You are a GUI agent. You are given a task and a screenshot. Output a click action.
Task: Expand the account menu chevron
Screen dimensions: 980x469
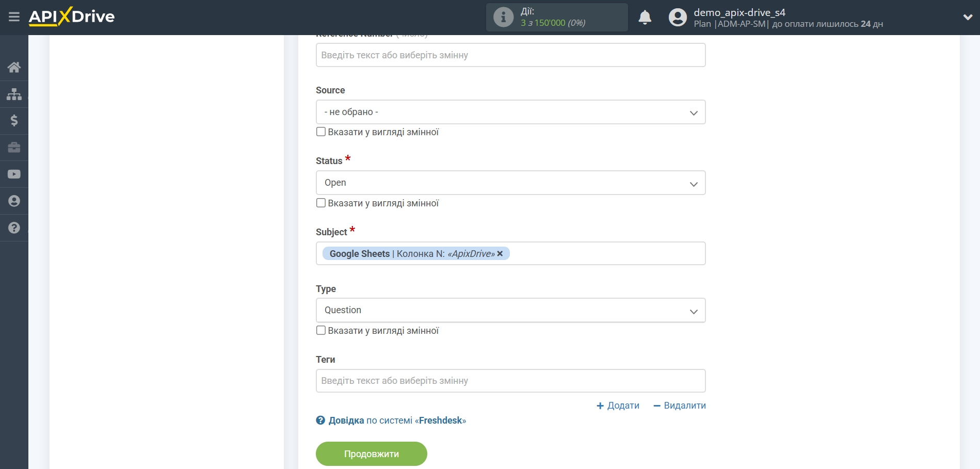pyautogui.click(x=968, y=17)
